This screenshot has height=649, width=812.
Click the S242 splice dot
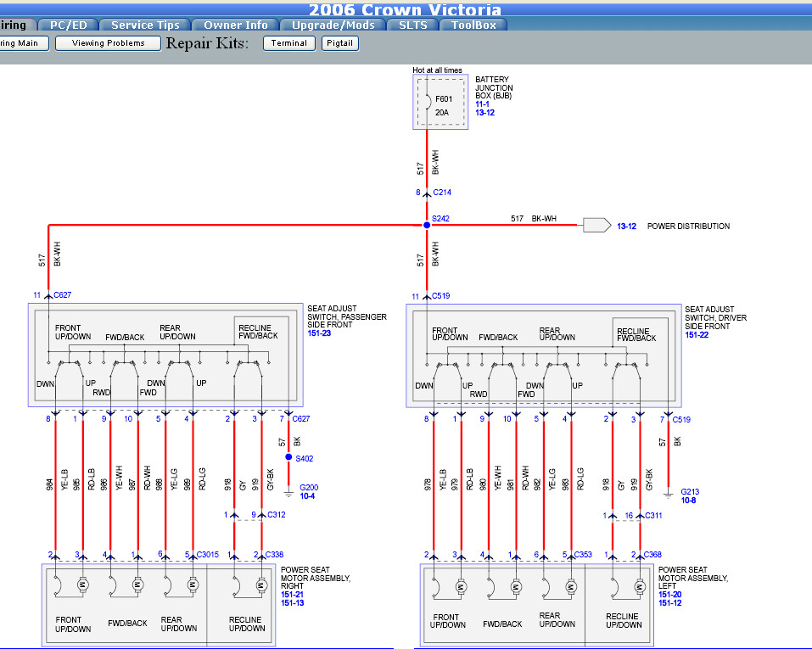tap(427, 226)
